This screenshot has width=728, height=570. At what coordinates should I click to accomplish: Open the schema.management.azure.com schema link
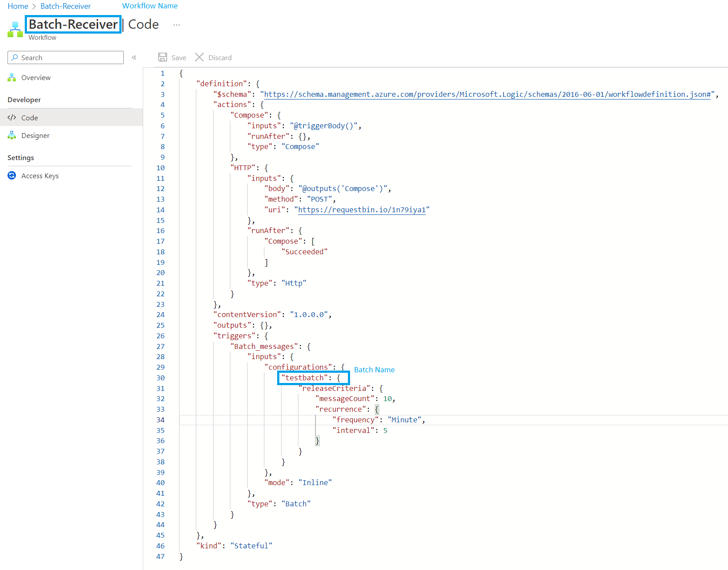tap(487, 94)
